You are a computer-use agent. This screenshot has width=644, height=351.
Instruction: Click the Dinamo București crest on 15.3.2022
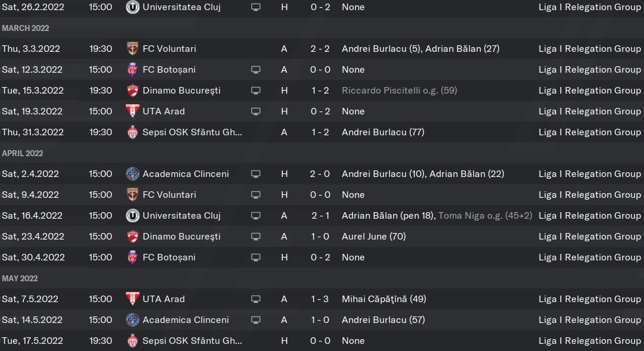coord(132,91)
